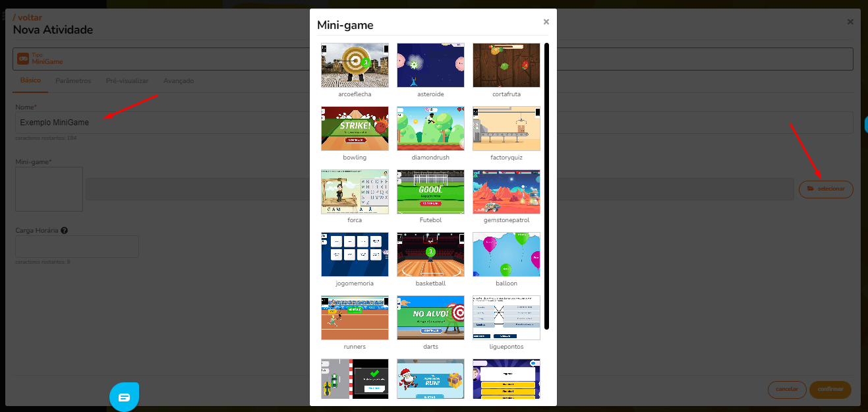Click the arcoeflecha label text
This screenshot has height=412, width=868.
coord(355,94)
